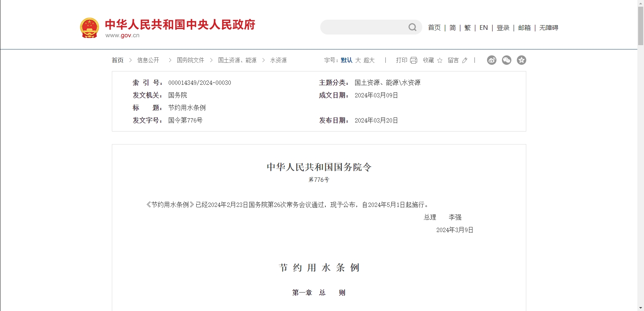644x311 pixels.
Task: Switch site language to EN
Action: (x=483, y=27)
